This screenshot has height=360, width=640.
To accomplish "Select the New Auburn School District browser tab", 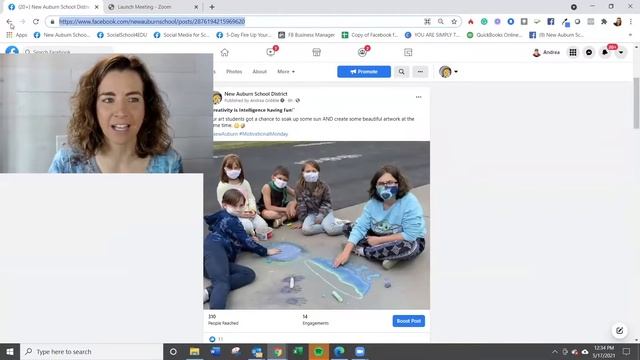I will 53,7.
